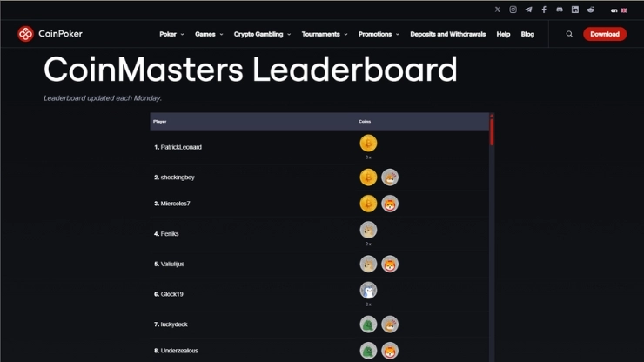Click the leaderboard scroll up arrow

coord(492,116)
